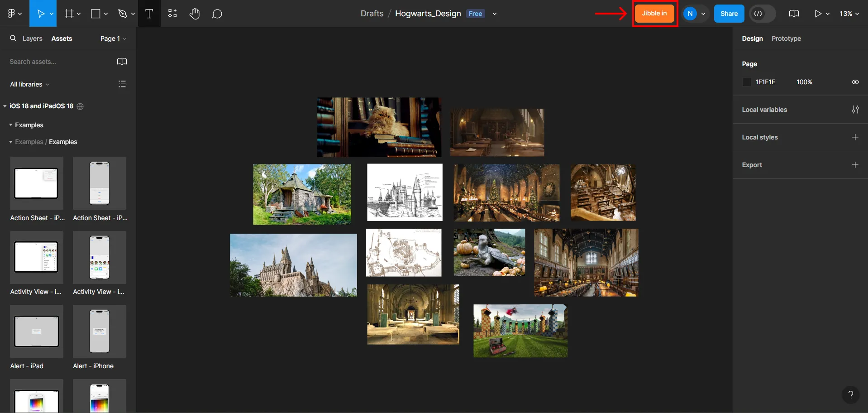The height and width of the screenshot is (413, 868).
Task: Click the page background color swatch
Action: click(x=747, y=82)
